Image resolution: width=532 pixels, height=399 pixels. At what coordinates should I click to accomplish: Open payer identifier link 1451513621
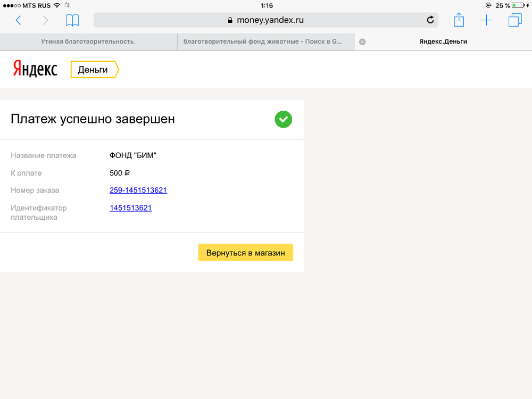131,208
